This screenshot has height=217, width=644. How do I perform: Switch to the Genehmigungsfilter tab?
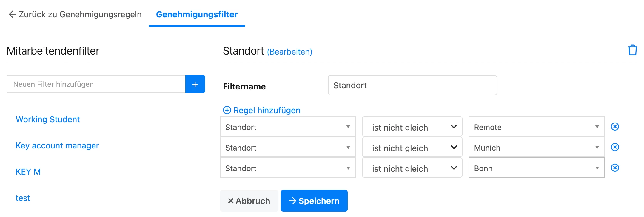(x=197, y=14)
